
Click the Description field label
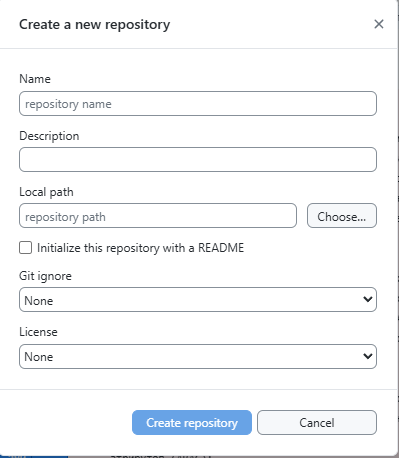pyautogui.click(x=49, y=136)
